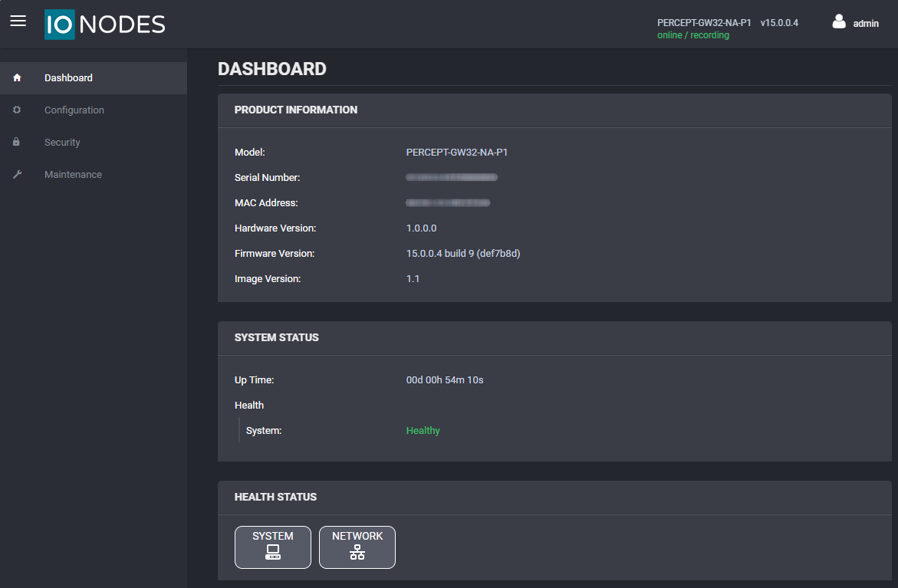Viewport: 898px width, 588px height.
Task: Select the Model value PERCEPT-GW32-NA-P1
Action: [457, 153]
